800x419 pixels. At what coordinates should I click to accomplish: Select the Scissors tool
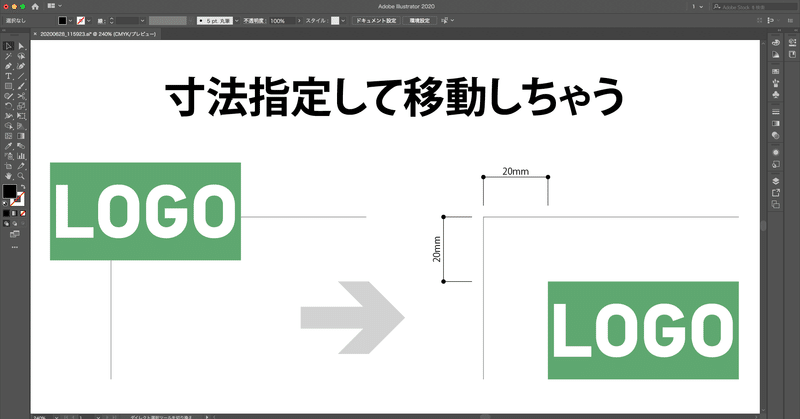[21, 96]
